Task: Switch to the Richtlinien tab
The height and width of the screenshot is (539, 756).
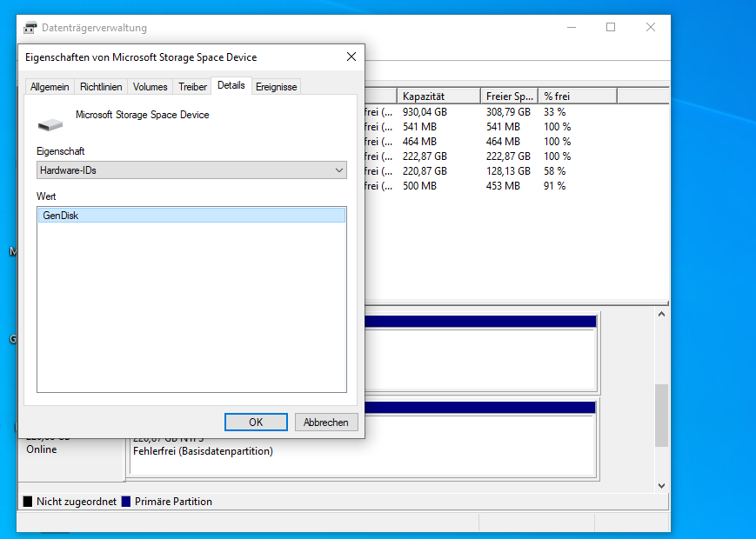Action: 101,87
